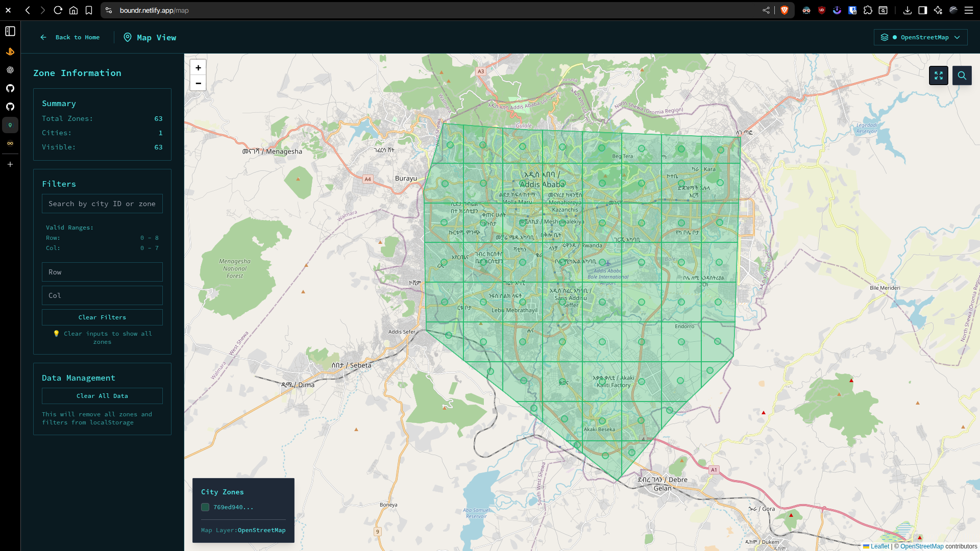This screenshot has width=980, height=551.
Task: Click the map zoom out button
Action: [198, 83]
